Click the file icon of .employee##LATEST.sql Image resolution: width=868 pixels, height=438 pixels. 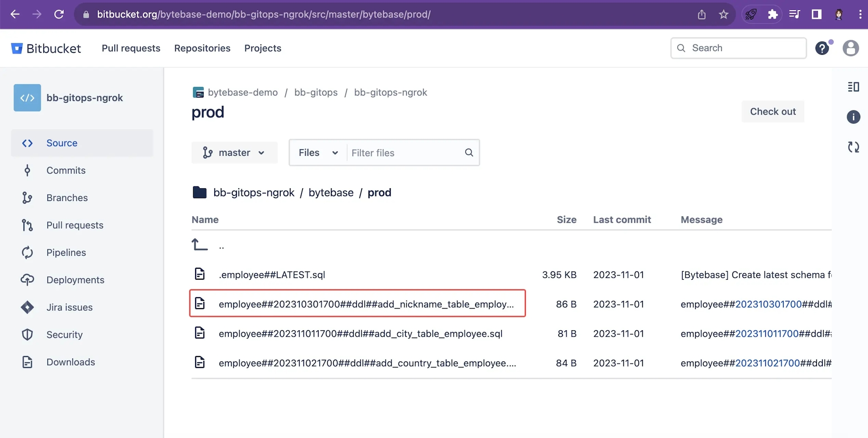(x=200, y=274)
